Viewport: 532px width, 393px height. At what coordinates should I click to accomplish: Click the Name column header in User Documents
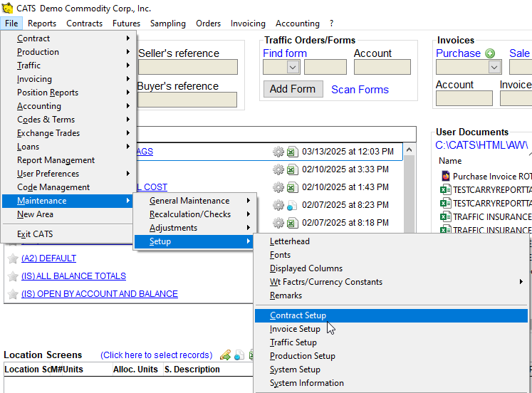coord(450,161)
